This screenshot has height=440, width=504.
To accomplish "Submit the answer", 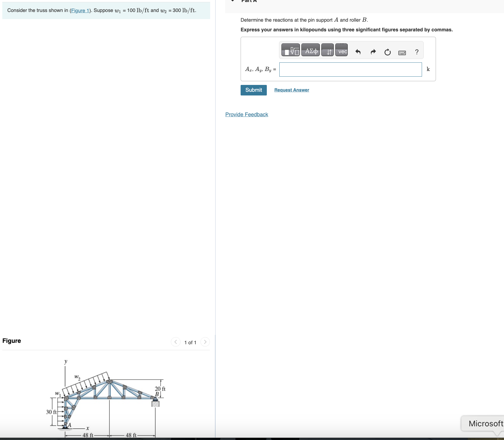I will click(x=253, y=90).
